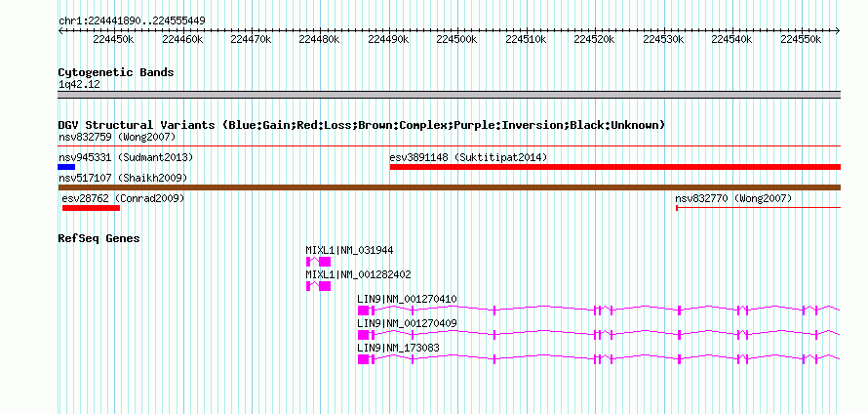Select the MIXL1|NM_031944 transcript label
This screenshot has width=868, height=414.
click(349, 251)
